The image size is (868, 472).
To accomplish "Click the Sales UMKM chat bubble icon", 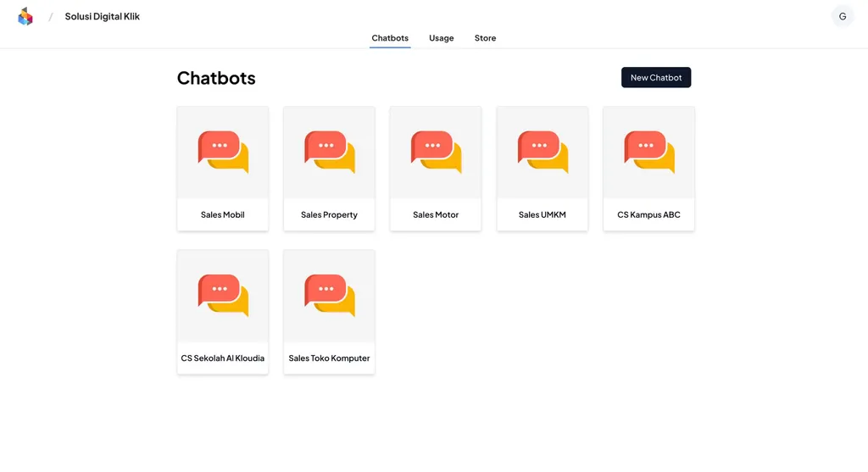I will click(x=542, y=152).
